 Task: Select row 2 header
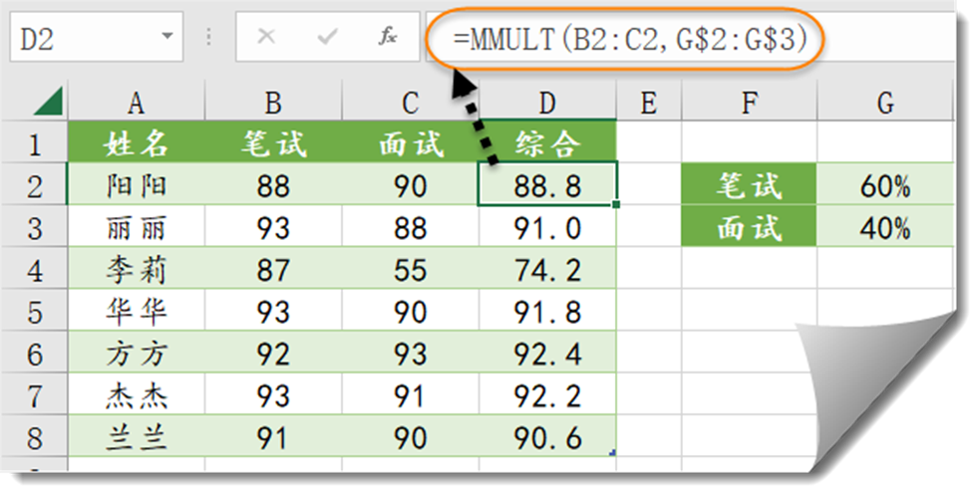(x=34, y=185)
